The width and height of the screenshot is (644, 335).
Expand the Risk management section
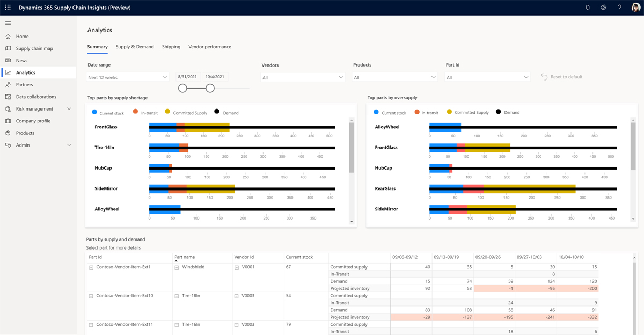(x=69, y=108)
